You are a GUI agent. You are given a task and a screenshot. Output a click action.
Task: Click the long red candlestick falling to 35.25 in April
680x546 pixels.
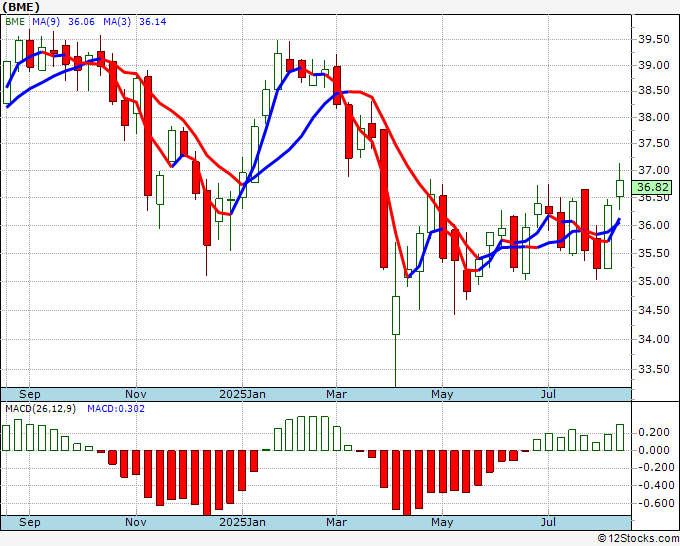[x=384, y=198]
